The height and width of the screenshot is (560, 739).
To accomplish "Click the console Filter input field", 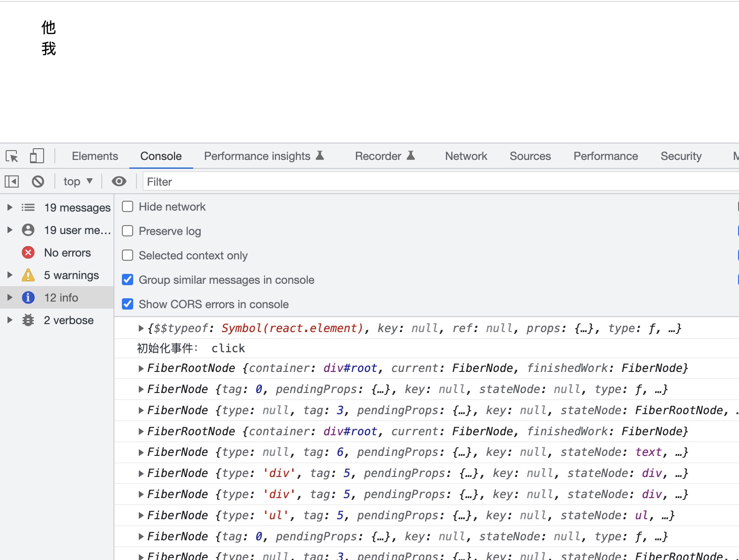I will [441, 182].
